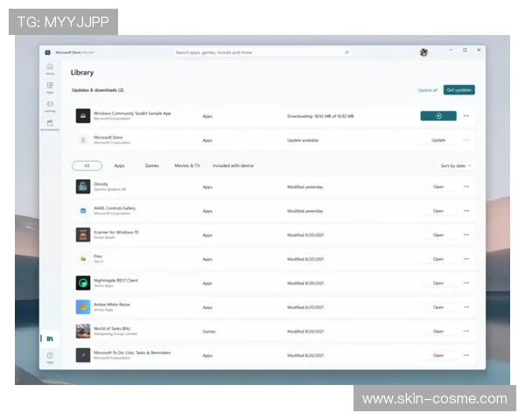Click the Nightingale REST Client name

tap(115, 280)
